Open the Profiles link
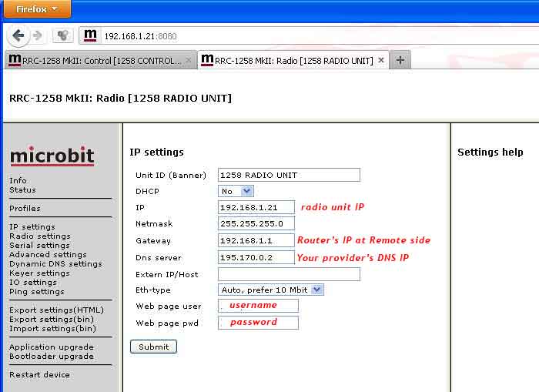The height and width of the screenshot is (392, 539). [25, 209]
